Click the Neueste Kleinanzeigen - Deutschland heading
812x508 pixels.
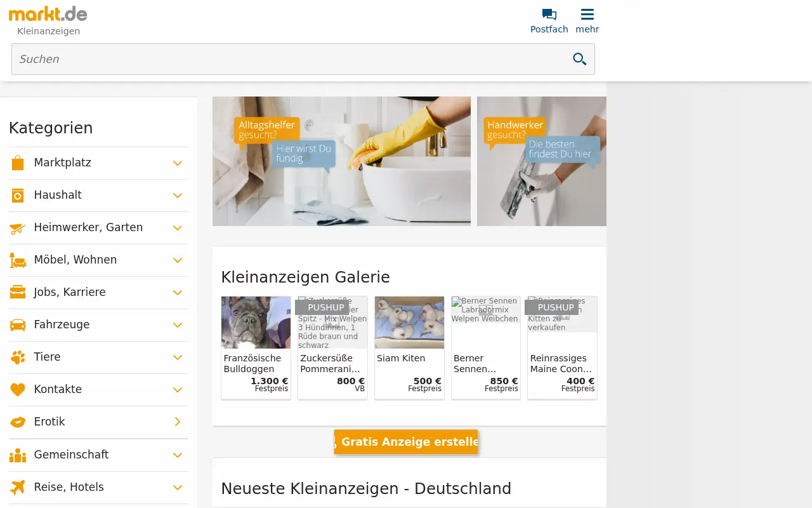[366, 489]
